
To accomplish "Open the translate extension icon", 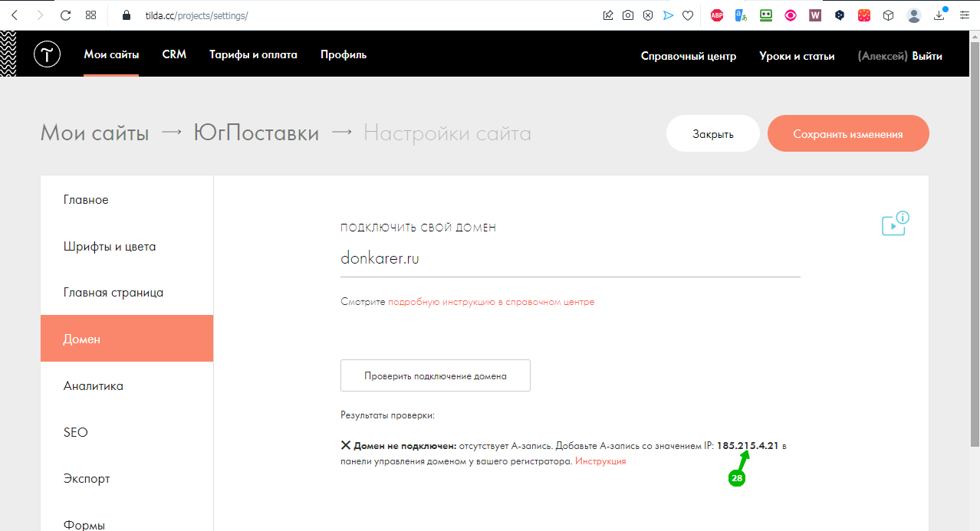I will 741,15.
